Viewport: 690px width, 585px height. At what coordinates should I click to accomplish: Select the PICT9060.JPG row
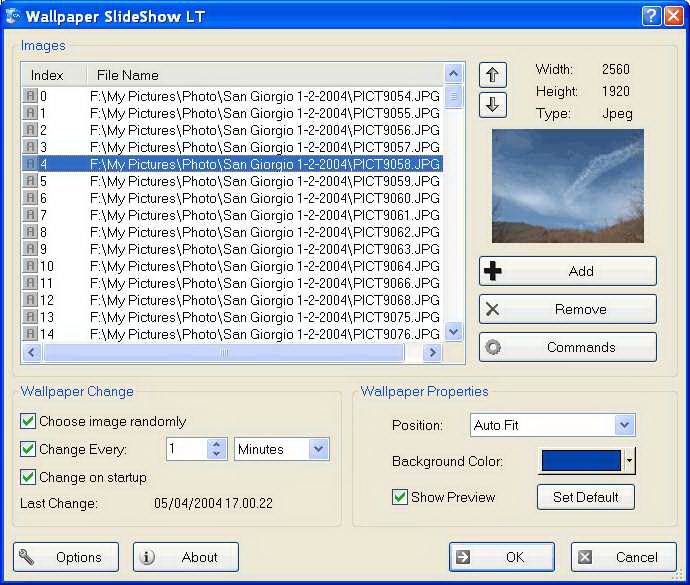coord(232,198)
